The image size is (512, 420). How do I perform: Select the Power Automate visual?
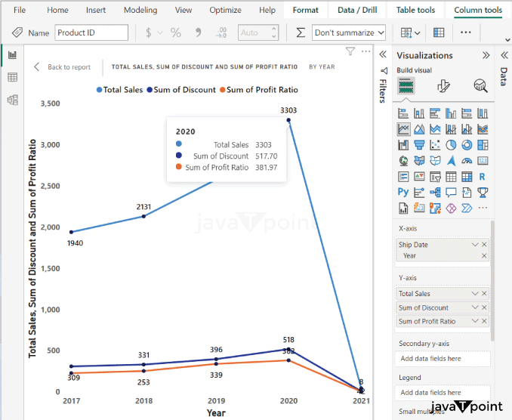click(x=467, y=208)
